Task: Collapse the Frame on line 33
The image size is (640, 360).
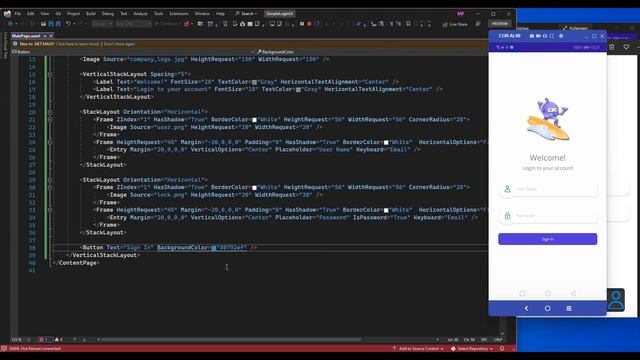Action: [50, 210]
